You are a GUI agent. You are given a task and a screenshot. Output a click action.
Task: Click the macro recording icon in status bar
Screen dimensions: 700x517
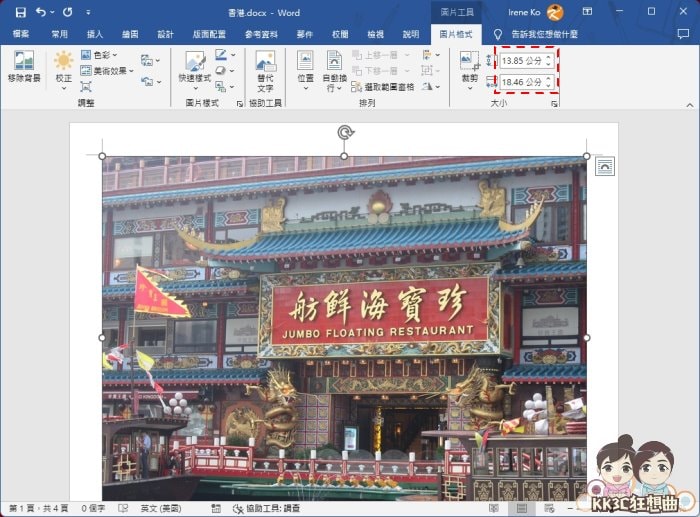(x=216, y=508)
